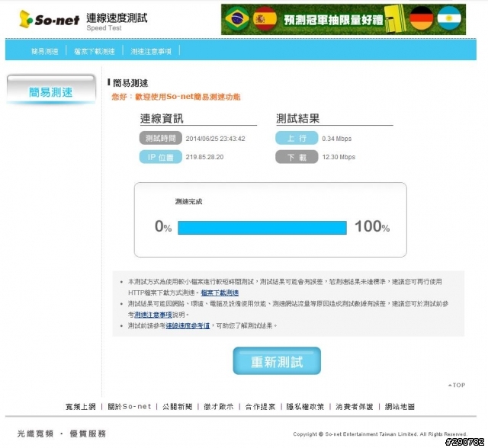Open the 公關新聞 footer link
The image size is (488, 448).
tap(178, 406)
